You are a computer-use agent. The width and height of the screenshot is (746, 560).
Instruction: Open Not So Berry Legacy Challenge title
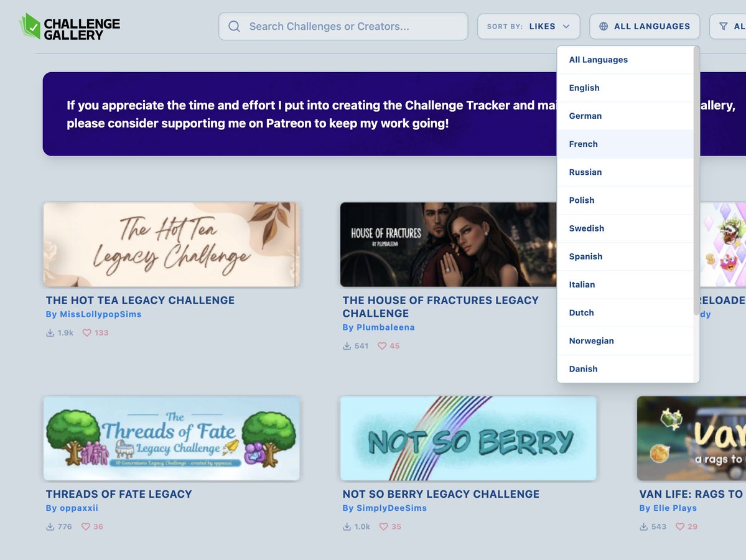[x=441, y=494]
